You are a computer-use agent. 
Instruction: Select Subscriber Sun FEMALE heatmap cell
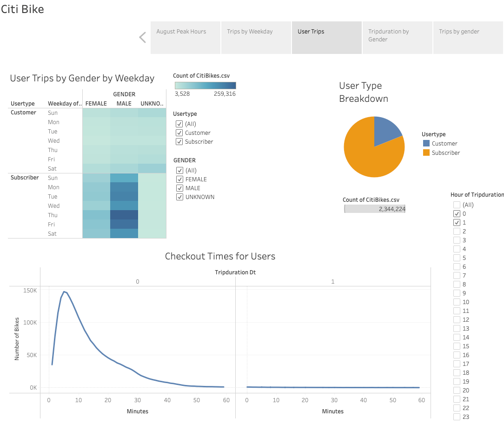96,178
